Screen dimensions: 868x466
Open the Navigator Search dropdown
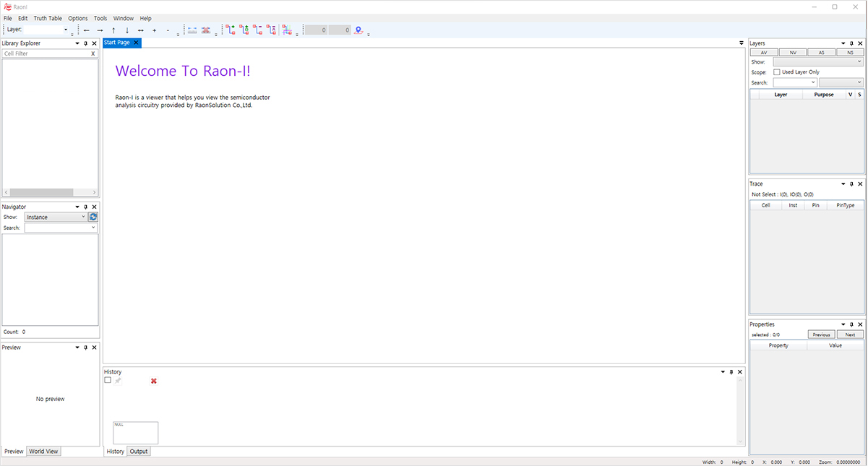pyautogui.click(x=93, y=228)
